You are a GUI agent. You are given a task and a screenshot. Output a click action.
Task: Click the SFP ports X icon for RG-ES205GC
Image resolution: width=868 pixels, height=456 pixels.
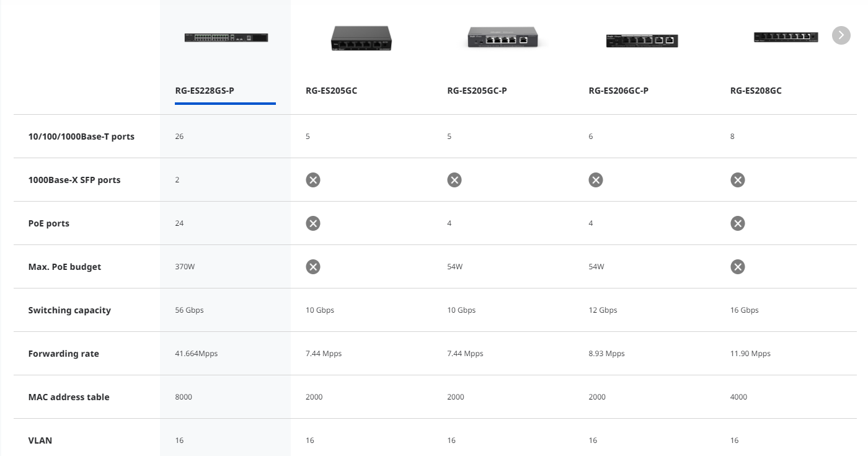(313, 180)
